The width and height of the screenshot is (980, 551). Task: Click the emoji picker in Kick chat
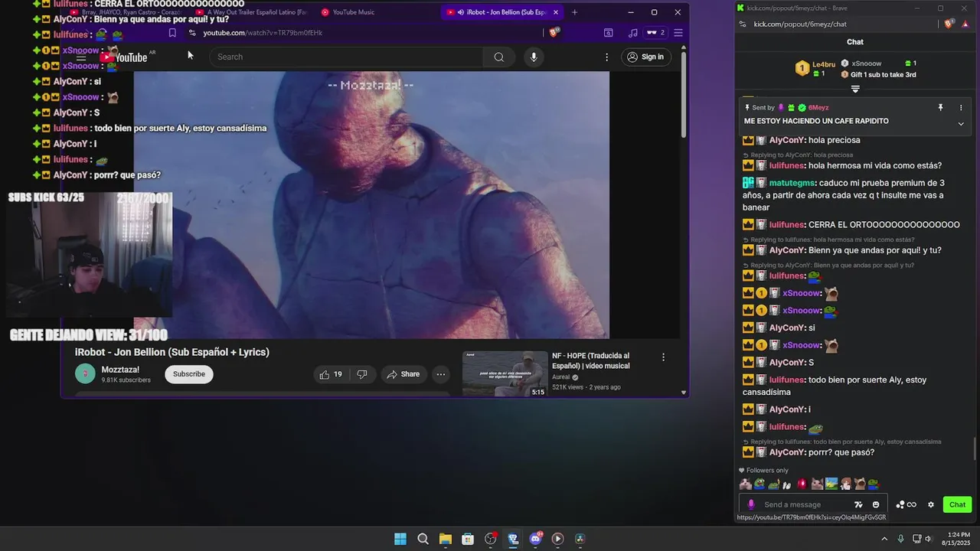click(x=876, y=504)
